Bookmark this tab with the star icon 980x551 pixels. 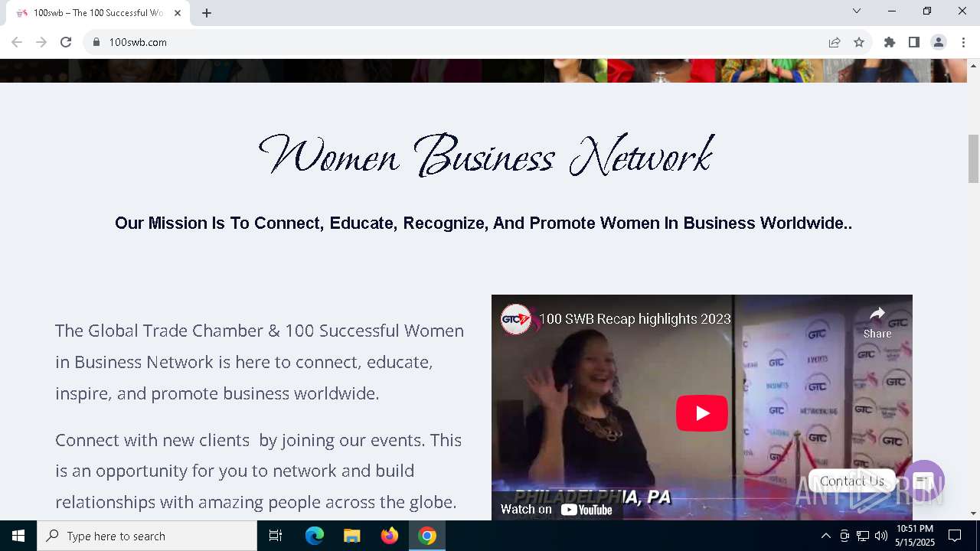tap(859, 42)
